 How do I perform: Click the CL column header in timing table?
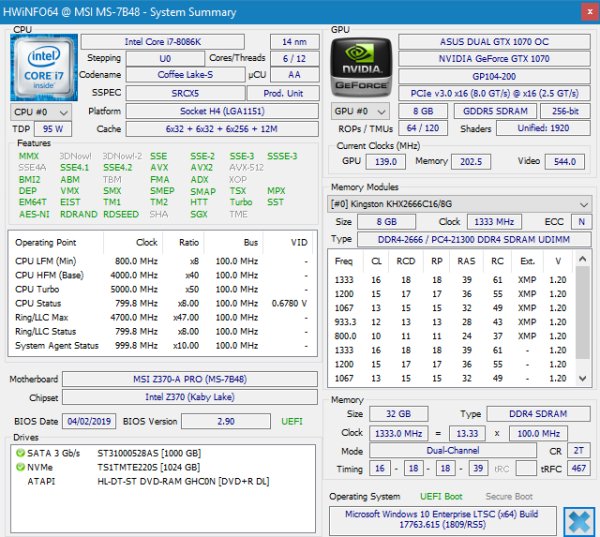[x=376, y=261]
